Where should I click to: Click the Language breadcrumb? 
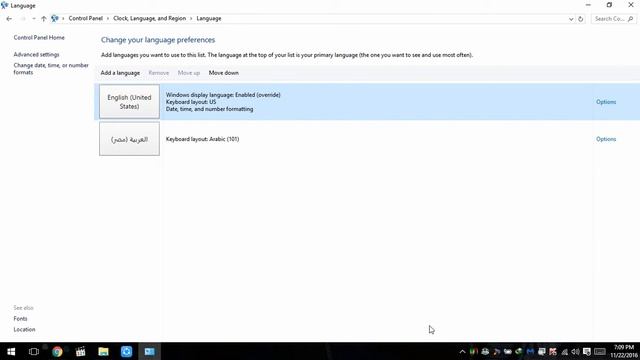(209, 18)
